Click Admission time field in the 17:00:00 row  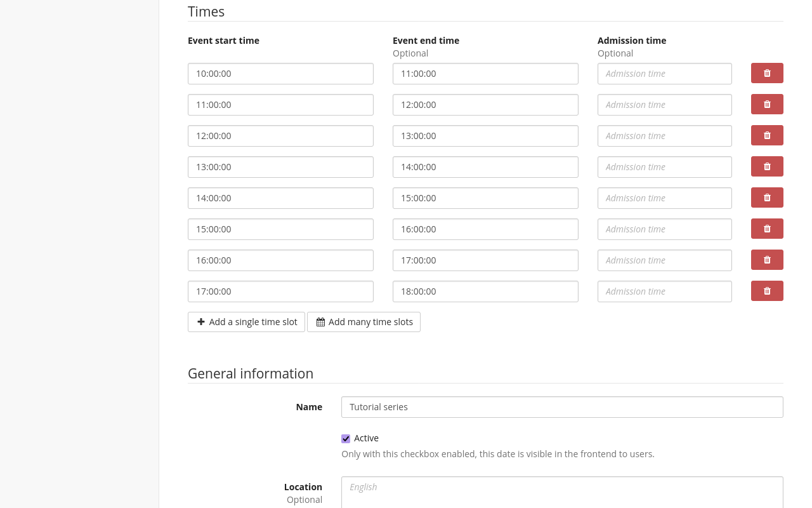point(664,291)
